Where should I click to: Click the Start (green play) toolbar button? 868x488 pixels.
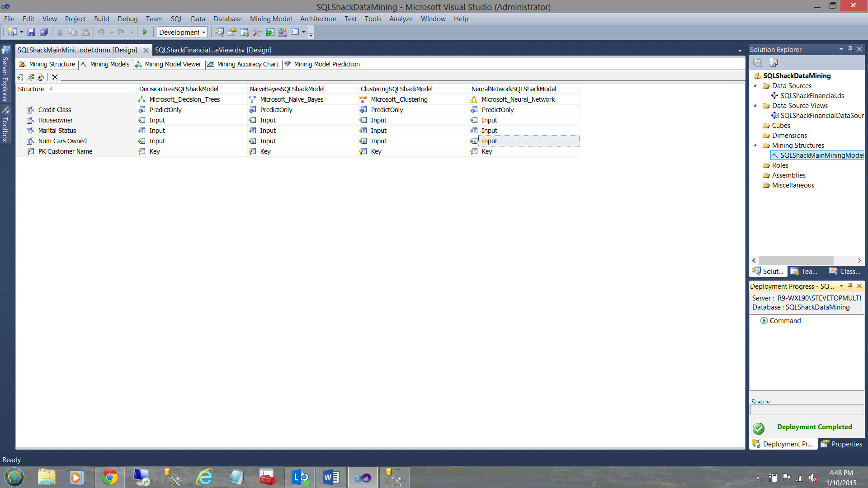145,32
